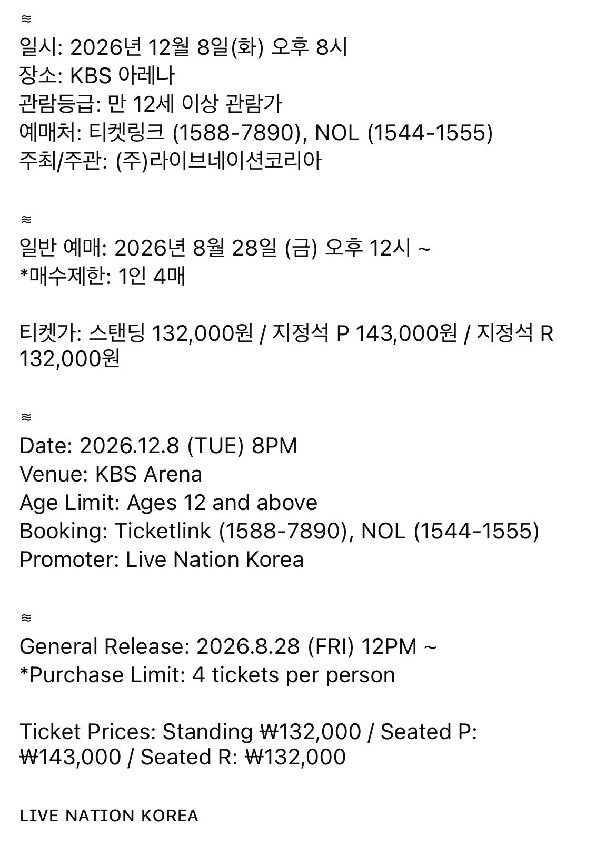Click the 일반 예매 general sale date line

pos(225,247)
